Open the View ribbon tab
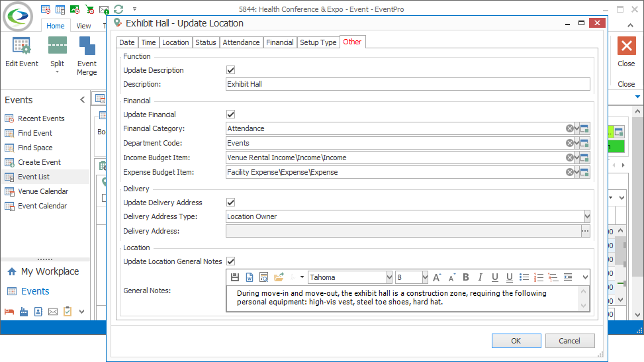Image resolution: width=644 pixels, height=362 pixels. pos(83,26)
